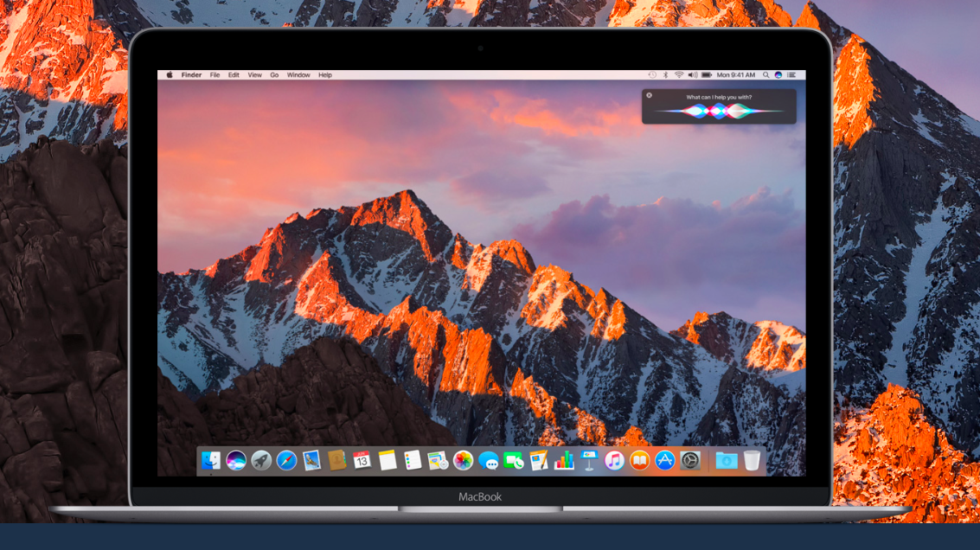Viewport: 980px width, 550px height.
Task: Open Keynote podium icon in Dock
Action: click(589, 461)
